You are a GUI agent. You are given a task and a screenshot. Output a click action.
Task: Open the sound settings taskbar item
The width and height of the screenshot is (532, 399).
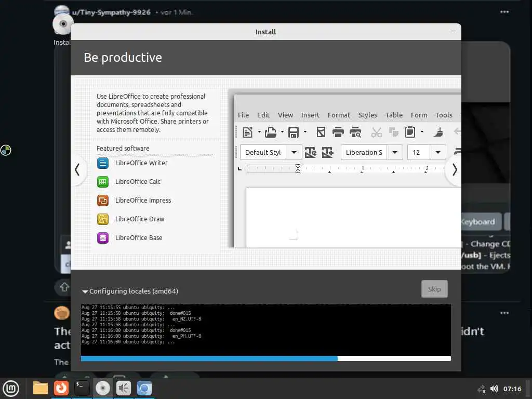tap(124, 388)
